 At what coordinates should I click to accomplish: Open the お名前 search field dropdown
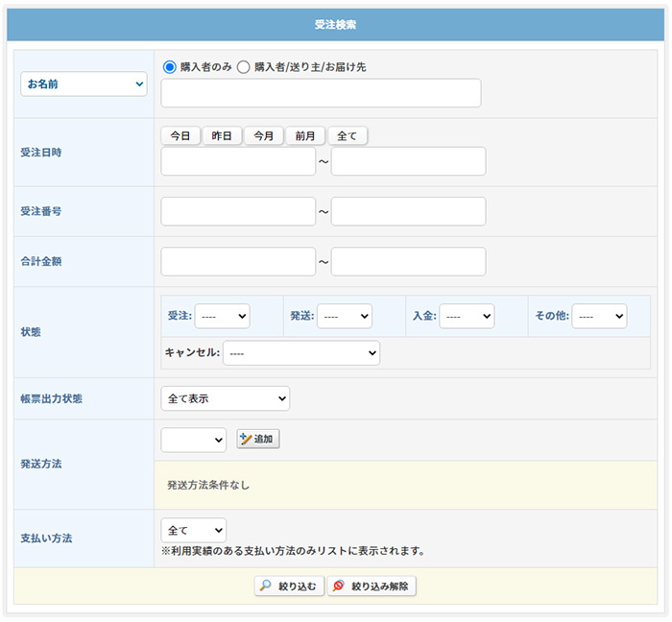tap(84, 84)
